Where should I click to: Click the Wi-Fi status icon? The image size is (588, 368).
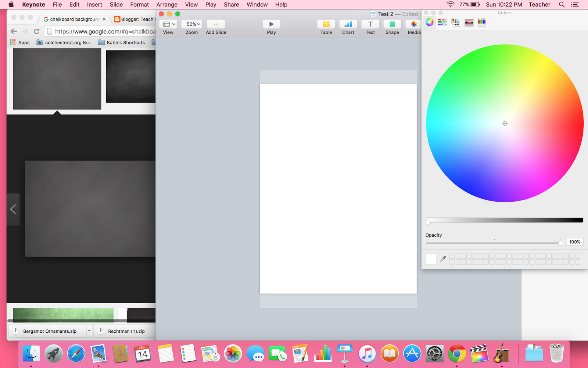point(450,4)
